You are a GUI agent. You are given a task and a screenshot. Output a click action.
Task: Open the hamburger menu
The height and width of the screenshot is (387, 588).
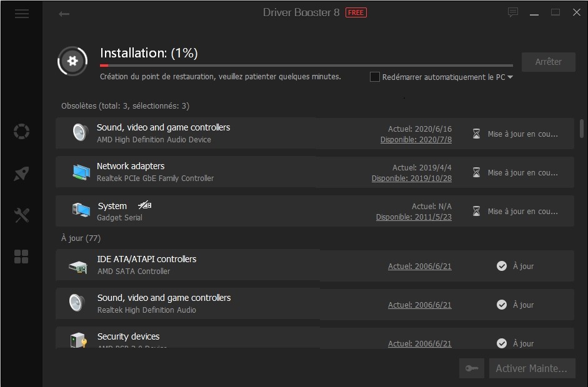[22, 14]
